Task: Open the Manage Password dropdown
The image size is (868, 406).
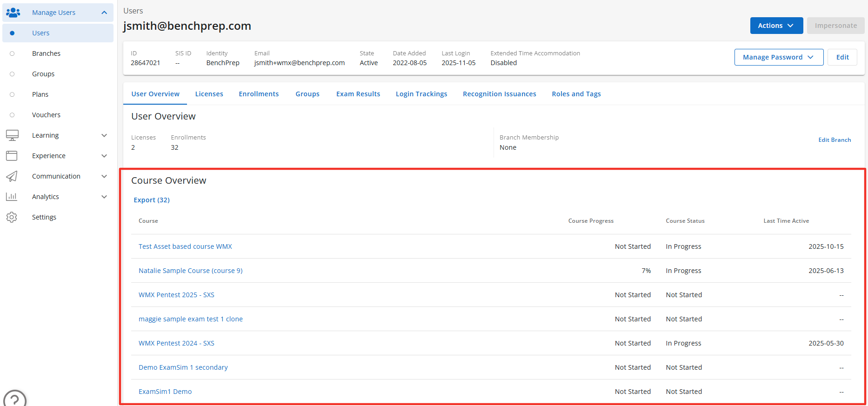Action: [778, 57]
